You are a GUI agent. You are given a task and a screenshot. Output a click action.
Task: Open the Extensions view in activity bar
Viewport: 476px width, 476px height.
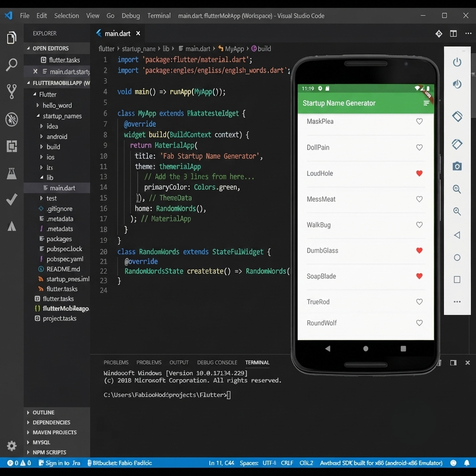(x=11, y=146)
